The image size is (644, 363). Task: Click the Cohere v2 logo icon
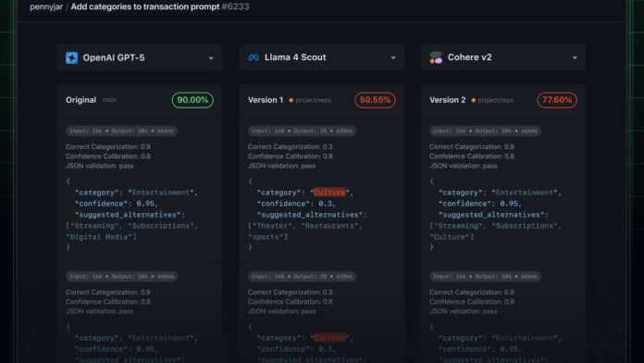point(436,57)
